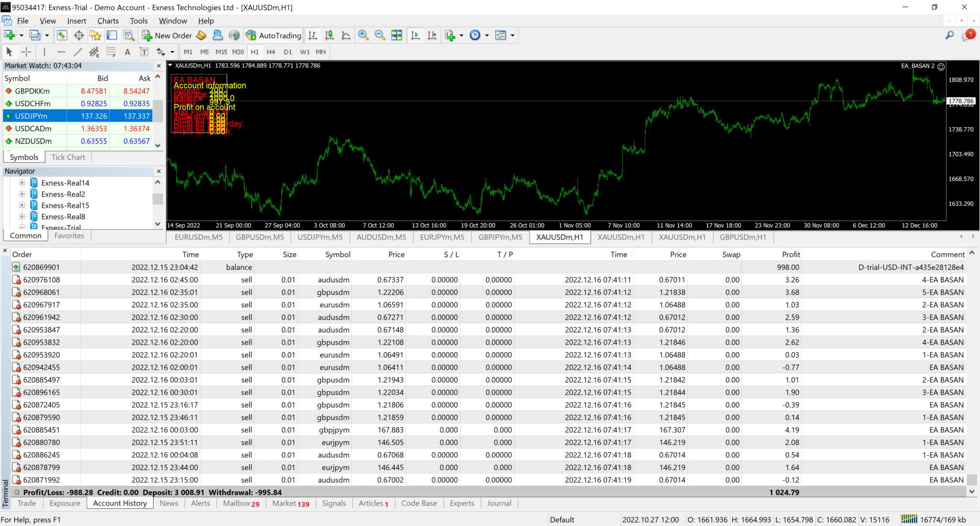Expand Exness-Real15 in Navigator

point(22,205)
